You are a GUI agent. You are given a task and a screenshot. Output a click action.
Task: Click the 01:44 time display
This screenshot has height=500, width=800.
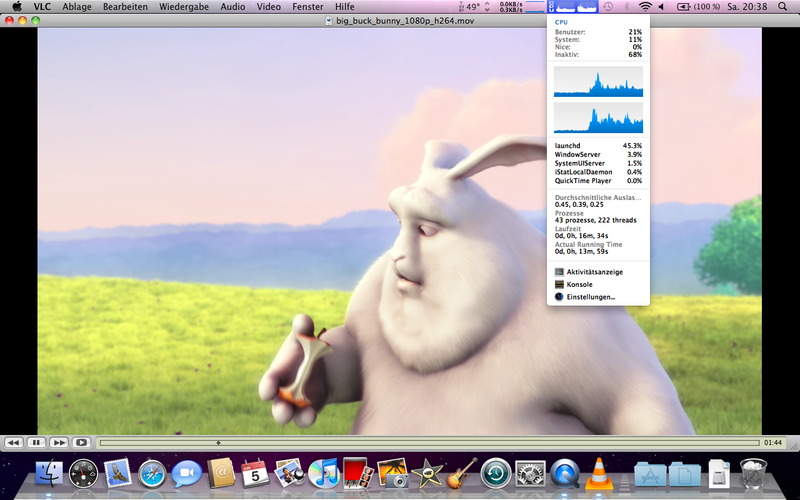(773, 443)
